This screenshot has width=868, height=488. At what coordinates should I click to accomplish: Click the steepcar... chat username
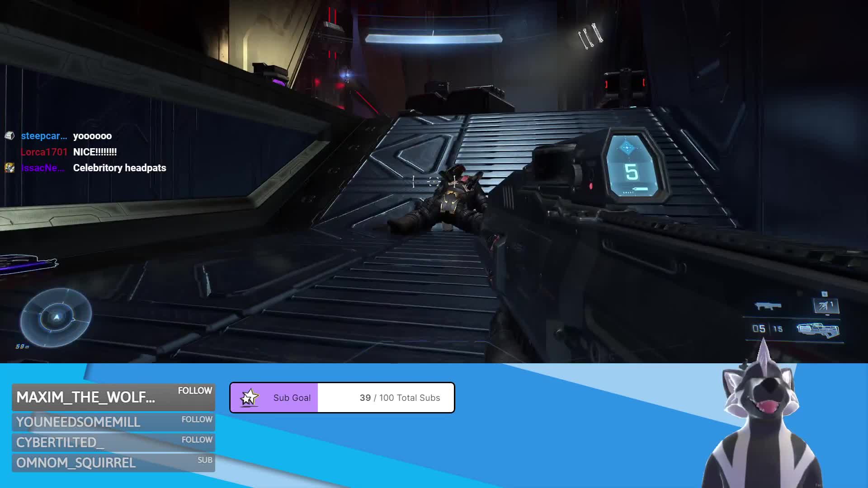pos(44,136)
